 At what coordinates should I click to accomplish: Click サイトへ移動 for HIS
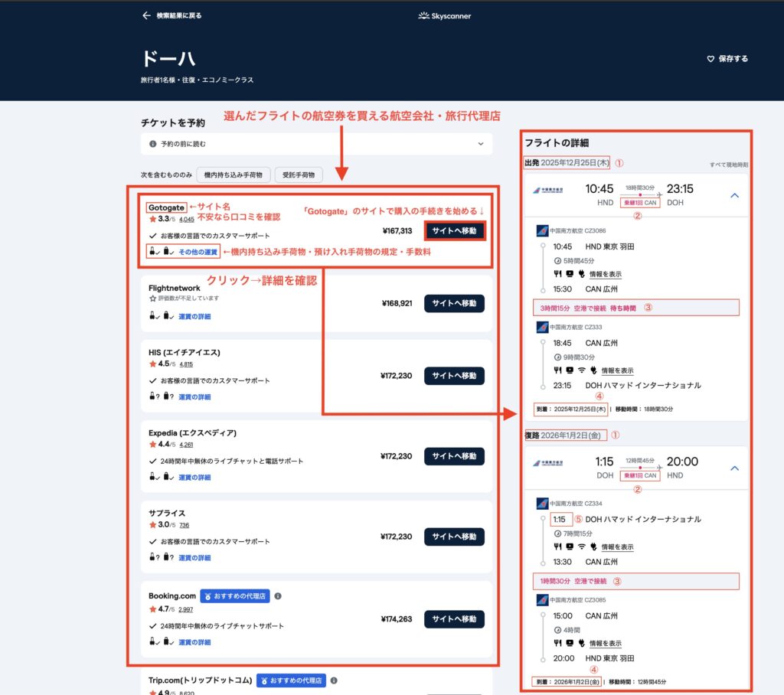pyautogui.click(x=454, y=376)
